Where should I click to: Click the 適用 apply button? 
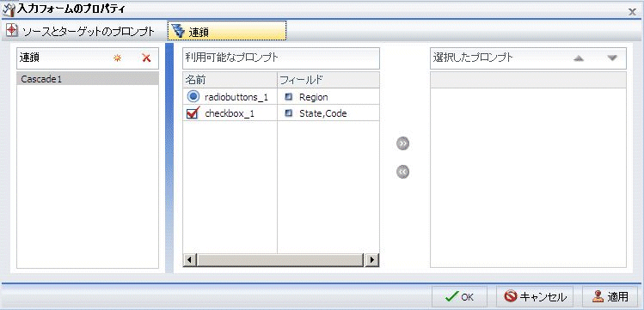pyautogui.click(x=610, y=297)
